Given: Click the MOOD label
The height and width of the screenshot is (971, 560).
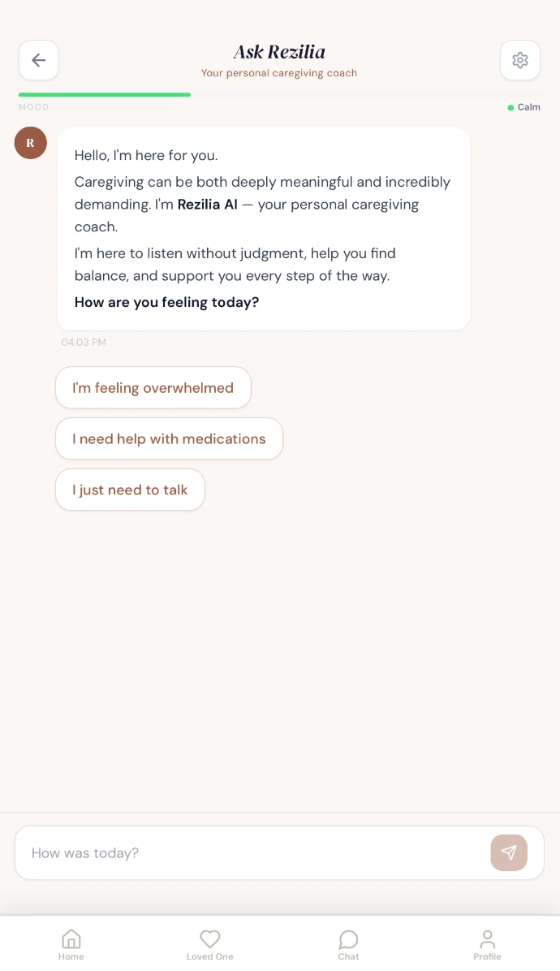Looking at the screenshot, I should tap(34, 107).
